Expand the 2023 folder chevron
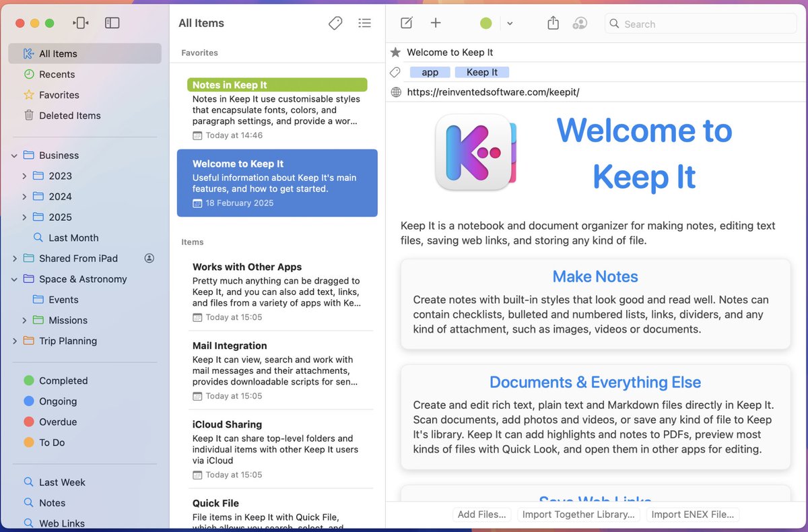Image resolution: width=808 pixels, height=532 pixels. click(x=24, y=176)
